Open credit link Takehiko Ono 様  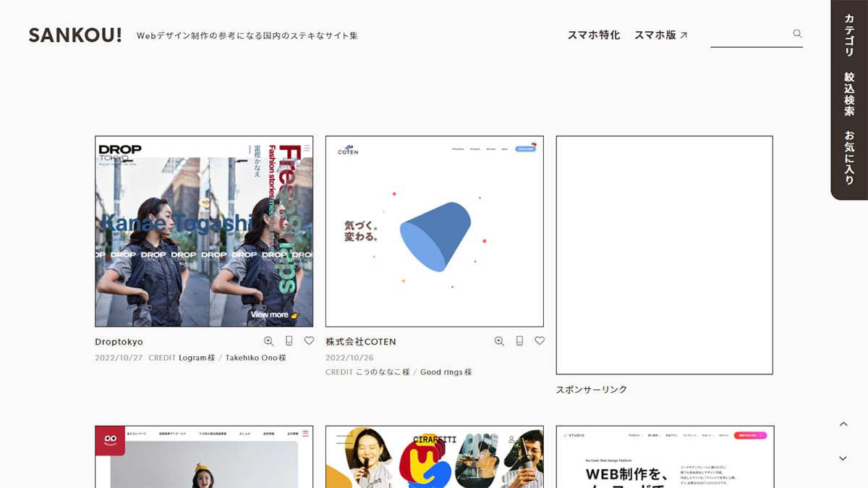pyautogui.click(x=255, y=358)
